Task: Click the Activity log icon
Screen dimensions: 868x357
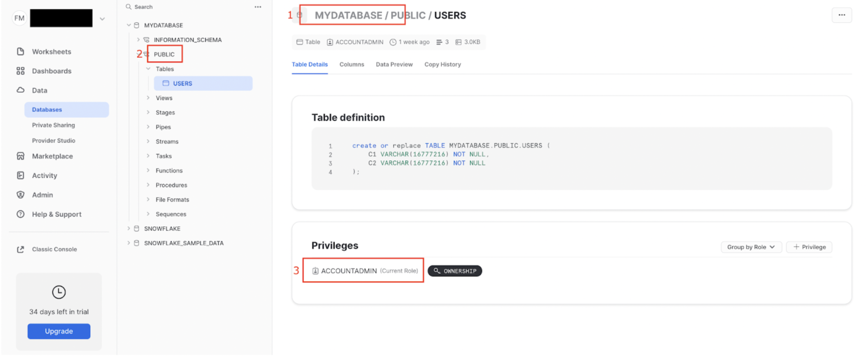Action: [x=21, y=175]
